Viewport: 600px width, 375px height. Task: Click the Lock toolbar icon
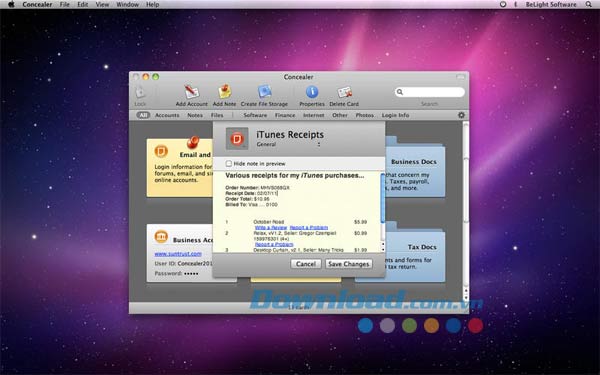coord(140,93)
